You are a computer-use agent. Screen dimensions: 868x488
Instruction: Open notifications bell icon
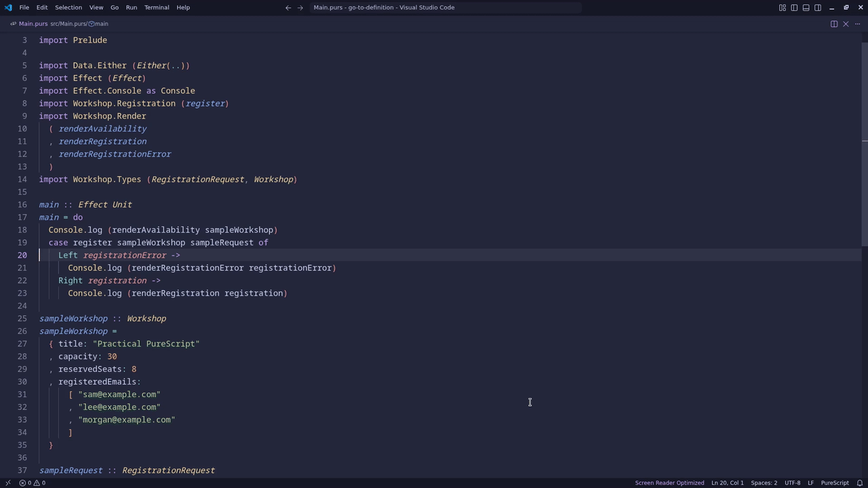[860, 483]
